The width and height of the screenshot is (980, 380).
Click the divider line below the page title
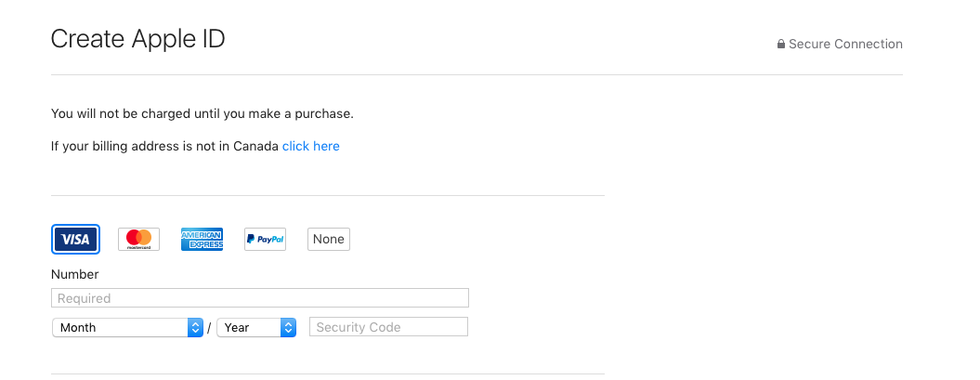(x=477, y=75)
